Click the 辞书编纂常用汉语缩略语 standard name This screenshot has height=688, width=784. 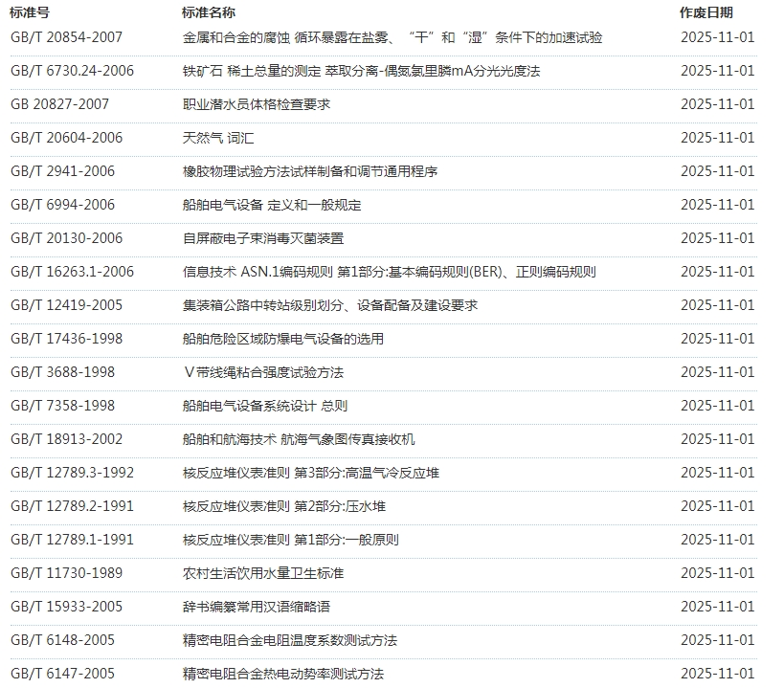pyautogui.click(x=257, y=607)
